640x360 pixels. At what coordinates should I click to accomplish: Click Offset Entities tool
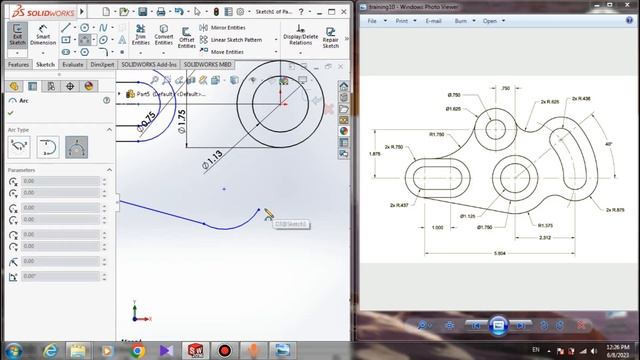(187, 38)
